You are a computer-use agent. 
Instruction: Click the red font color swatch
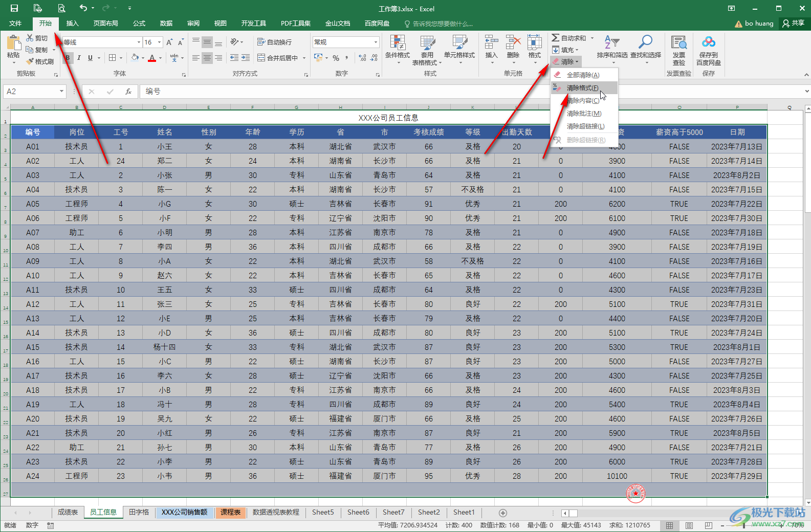[152, 58]
